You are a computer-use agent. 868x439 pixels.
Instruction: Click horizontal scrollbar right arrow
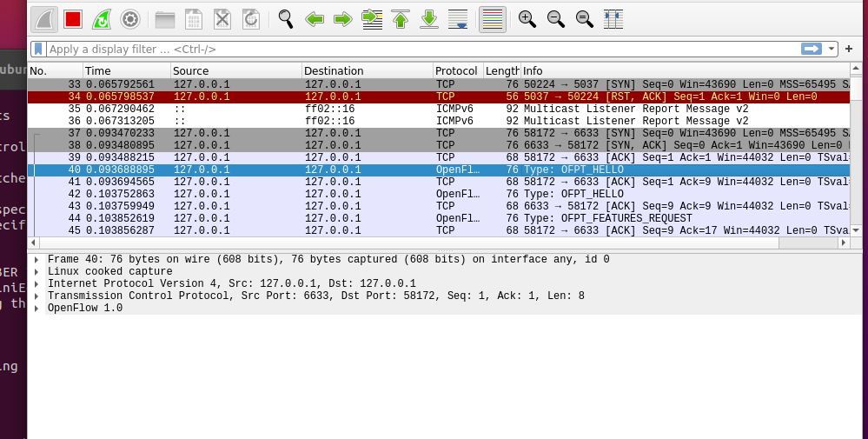844,243
